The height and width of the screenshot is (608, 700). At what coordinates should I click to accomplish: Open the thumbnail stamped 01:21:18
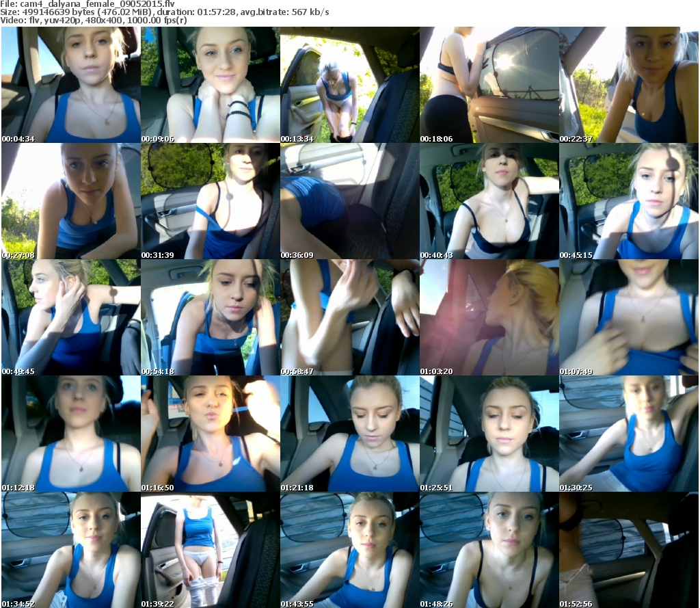click(350, 434)
